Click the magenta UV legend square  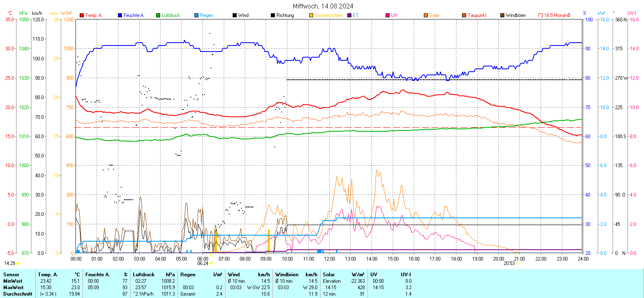click(388, 15)
